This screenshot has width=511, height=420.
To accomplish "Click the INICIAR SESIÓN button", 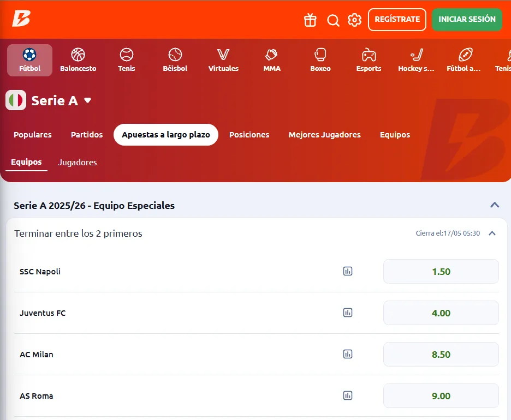I will click(x=467, y=20).
